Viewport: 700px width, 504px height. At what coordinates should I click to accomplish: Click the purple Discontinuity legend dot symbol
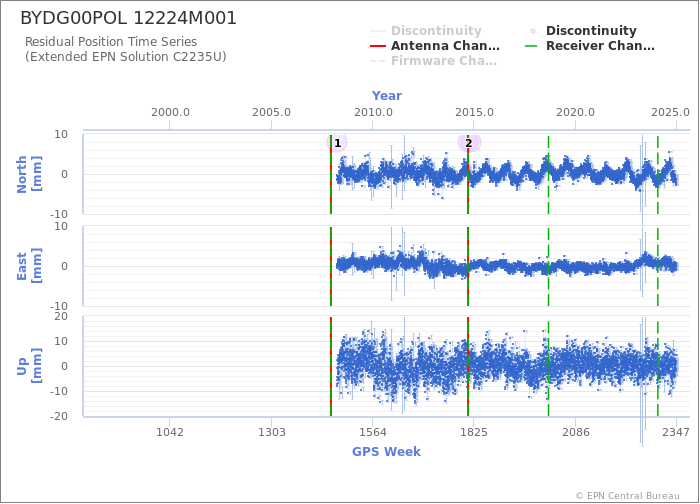533,31
